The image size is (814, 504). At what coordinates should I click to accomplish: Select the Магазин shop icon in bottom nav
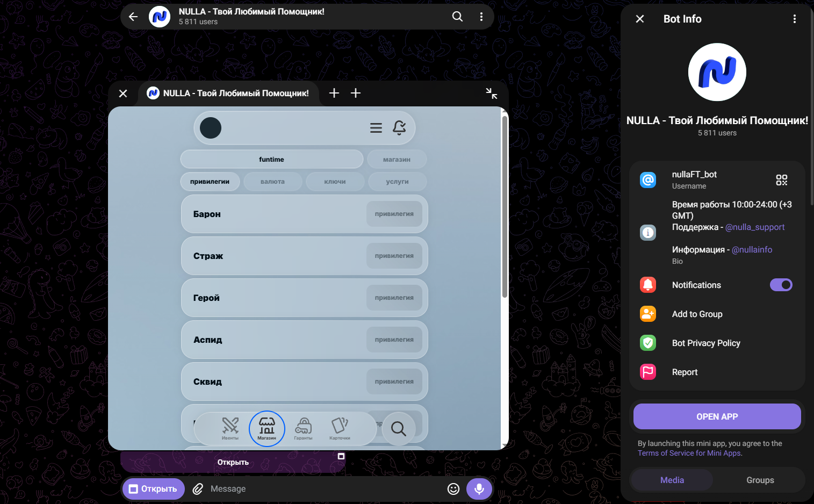pyautogui.click(x=267, y=428)
